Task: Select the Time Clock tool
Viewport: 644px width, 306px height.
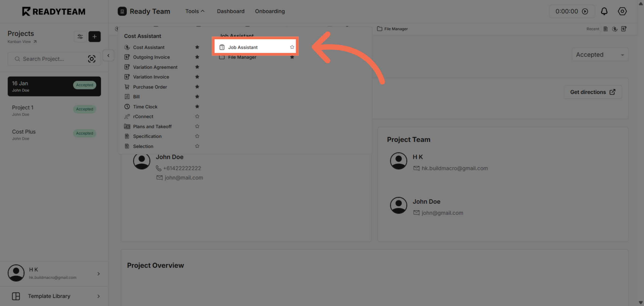Action: 145,107
